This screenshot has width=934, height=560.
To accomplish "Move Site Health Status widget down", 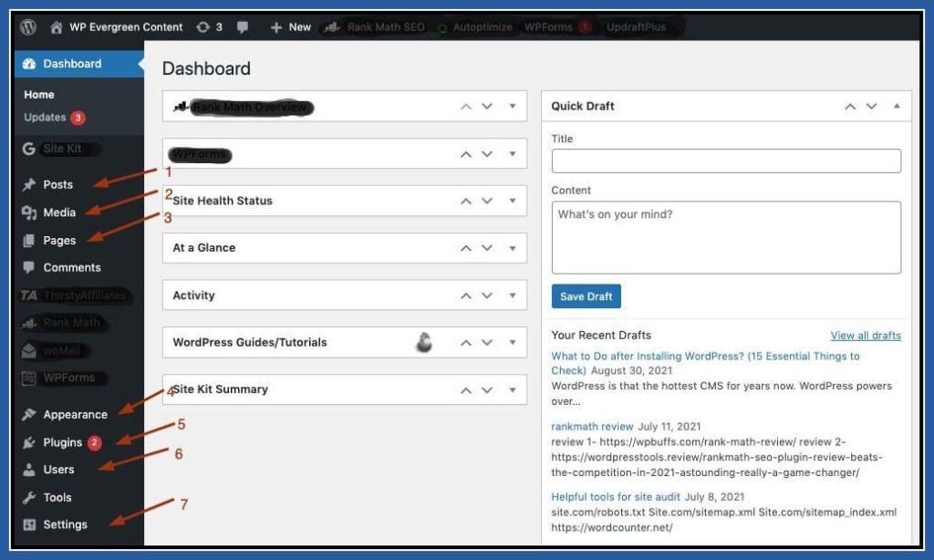I will click(x=487, y=202).
